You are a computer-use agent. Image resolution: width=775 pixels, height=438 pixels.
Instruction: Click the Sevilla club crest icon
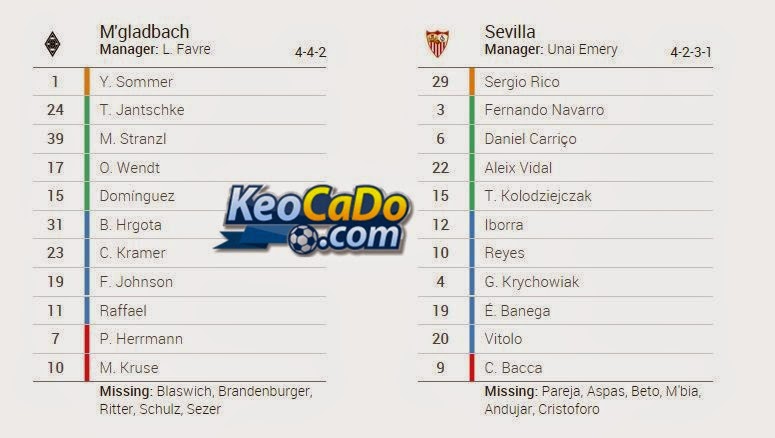coord(437,43)
